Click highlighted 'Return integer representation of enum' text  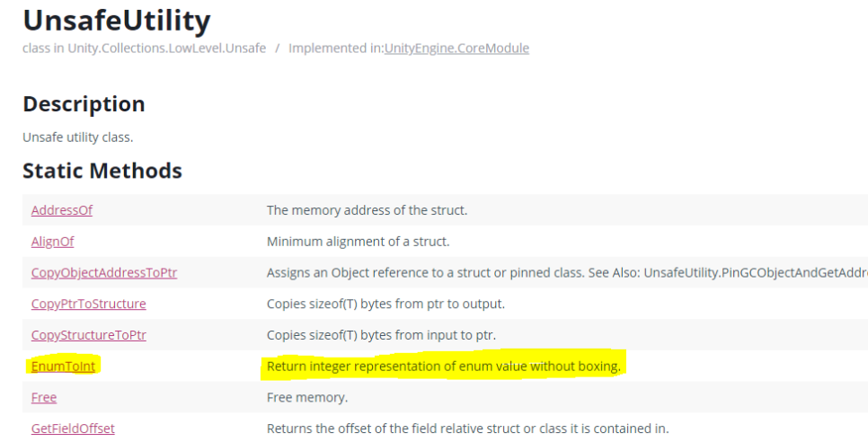click(443, 367)
